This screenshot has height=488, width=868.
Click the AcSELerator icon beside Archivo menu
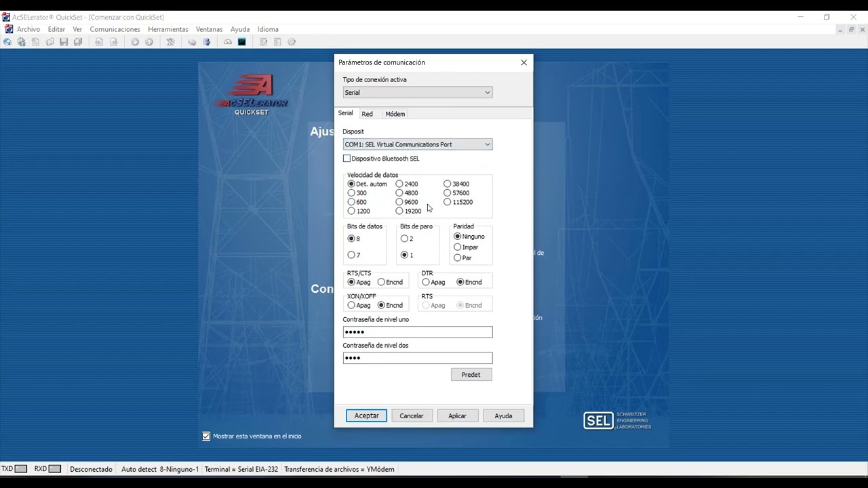pyautogui.click(x=9, y=29)
